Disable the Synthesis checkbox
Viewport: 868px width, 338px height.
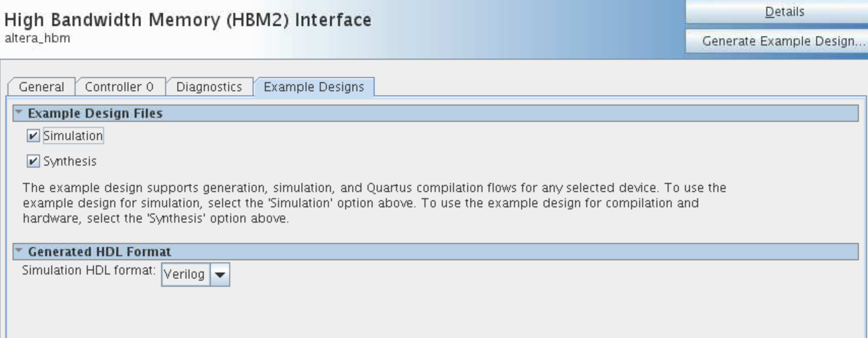(x=33, y=162)
